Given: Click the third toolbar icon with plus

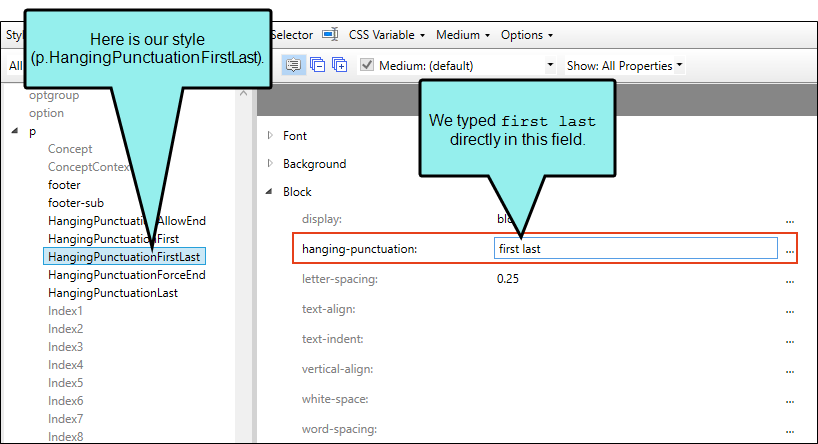Looking at the screenshot, I should (x=339, y=65).
